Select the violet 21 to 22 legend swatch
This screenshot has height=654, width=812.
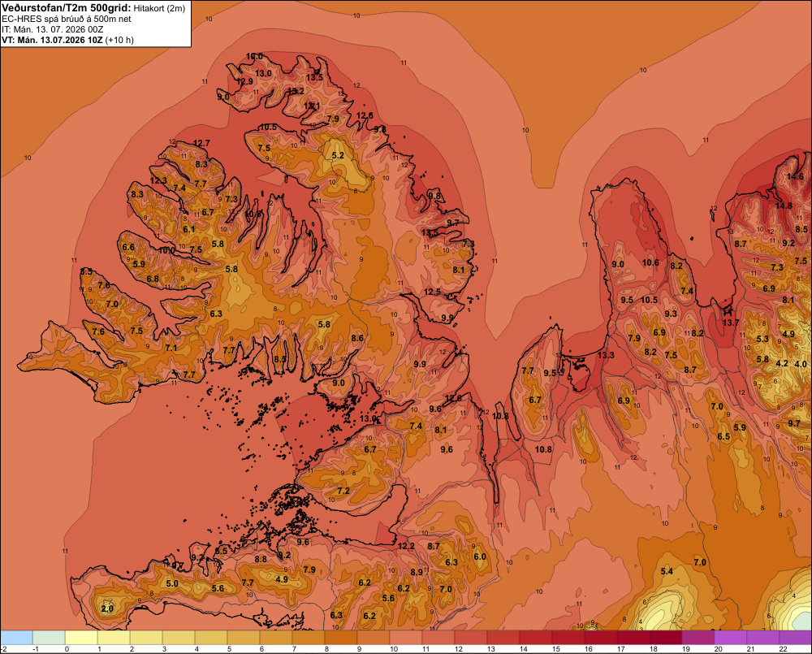(x=762, y=638)
